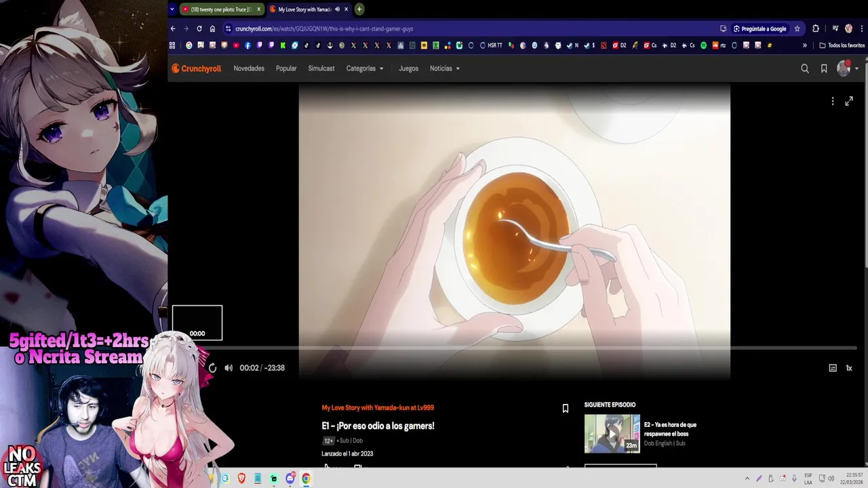
Task: Open the Kick bookmark
Action: pos(283,45)
